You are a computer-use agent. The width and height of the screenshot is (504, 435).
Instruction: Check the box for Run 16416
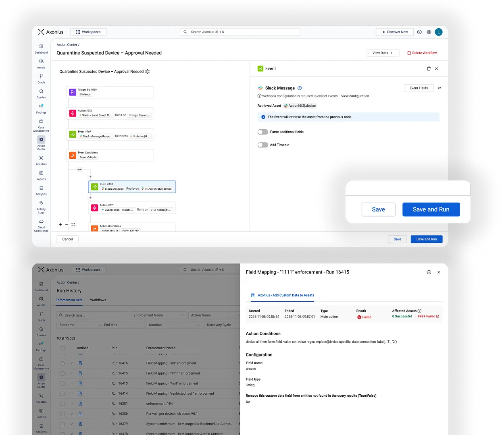click(x=62, y=363)
